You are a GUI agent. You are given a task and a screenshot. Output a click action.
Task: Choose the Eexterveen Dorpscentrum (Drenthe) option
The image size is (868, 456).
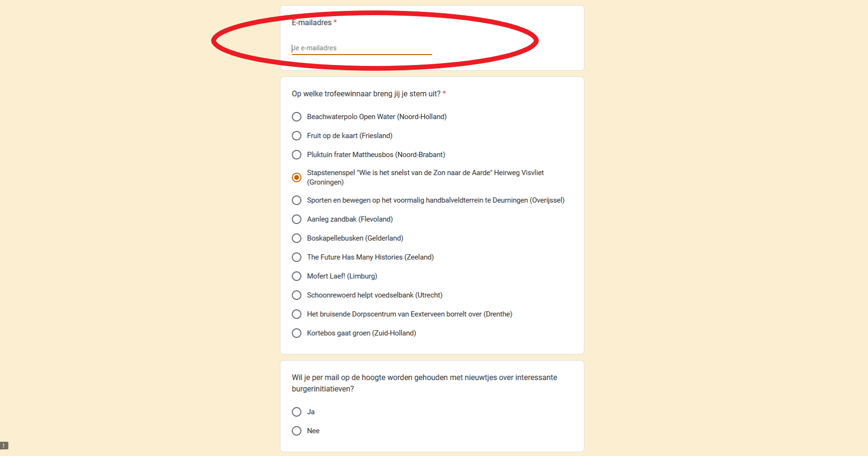click(x=296, y=314)
